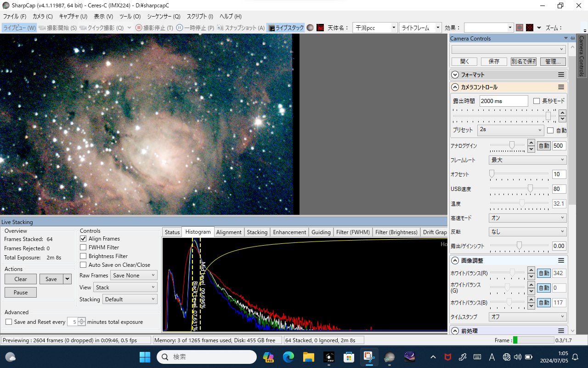Open the シーケンサー (Q) menu

point(164,16)
